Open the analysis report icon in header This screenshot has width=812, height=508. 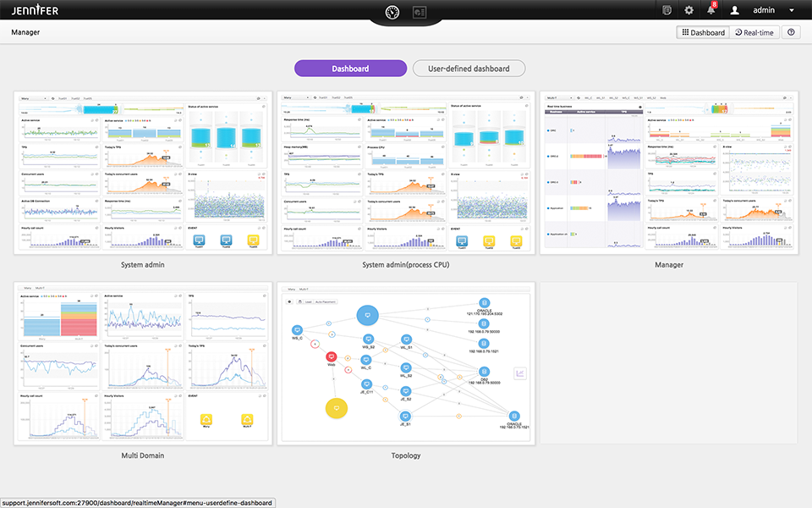coord(419,12)
